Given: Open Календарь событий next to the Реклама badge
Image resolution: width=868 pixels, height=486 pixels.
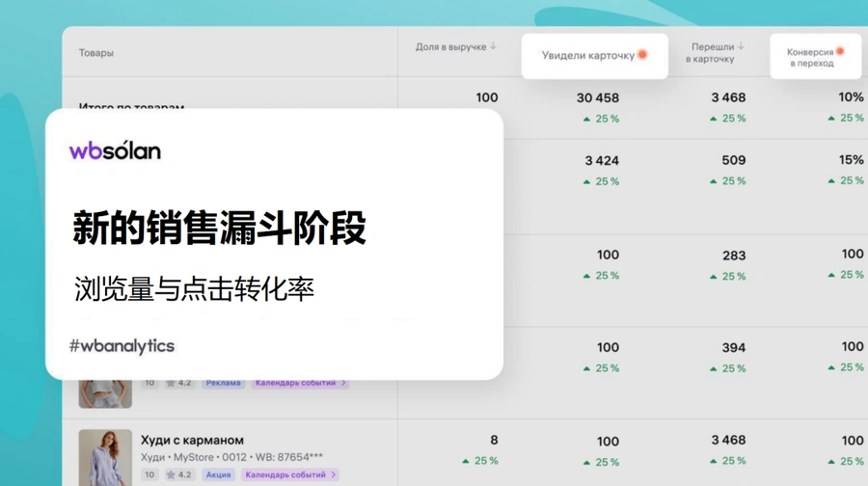Looking at the screenshot, I should 301,383.
